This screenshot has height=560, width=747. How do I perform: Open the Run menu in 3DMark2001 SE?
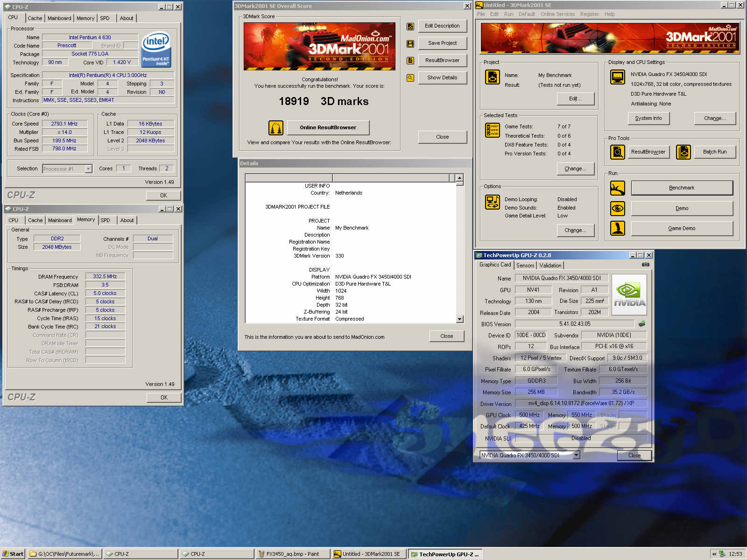point(508,14)
